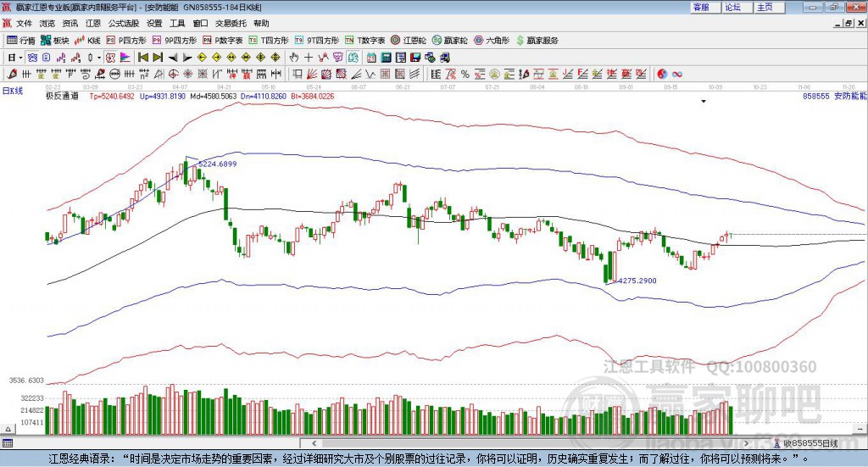This screenshot has width=868, height=467.
Task: Open the 公式选股 menu
Action: coord(123,23)
